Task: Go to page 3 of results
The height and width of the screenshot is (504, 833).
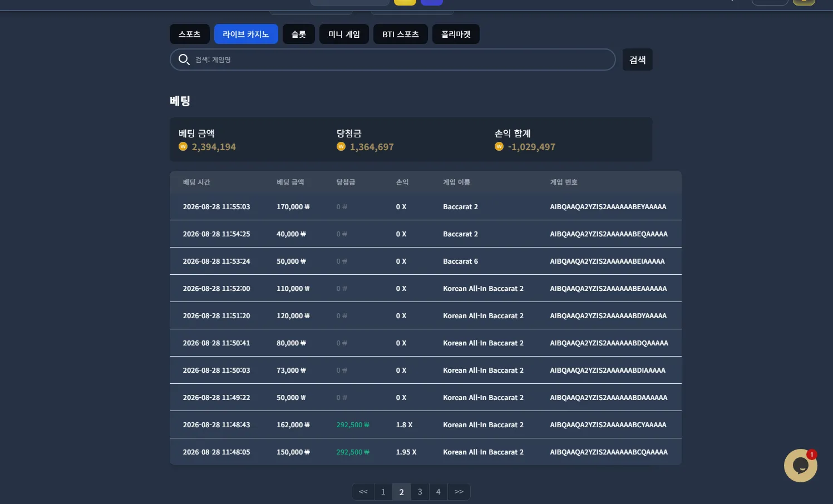Action: (x=420, y=492)
